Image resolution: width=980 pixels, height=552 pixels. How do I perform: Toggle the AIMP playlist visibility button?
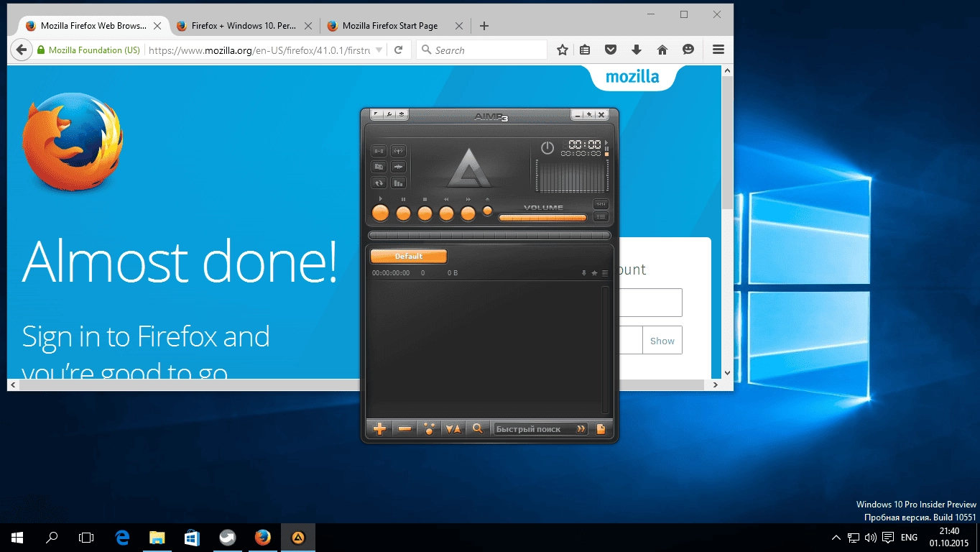[601, 216]
